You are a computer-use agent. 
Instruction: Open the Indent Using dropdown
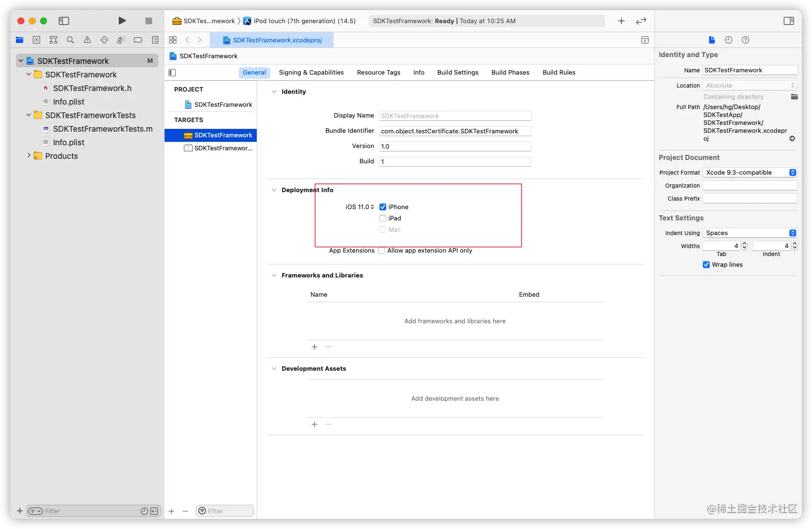click(750, 233)
